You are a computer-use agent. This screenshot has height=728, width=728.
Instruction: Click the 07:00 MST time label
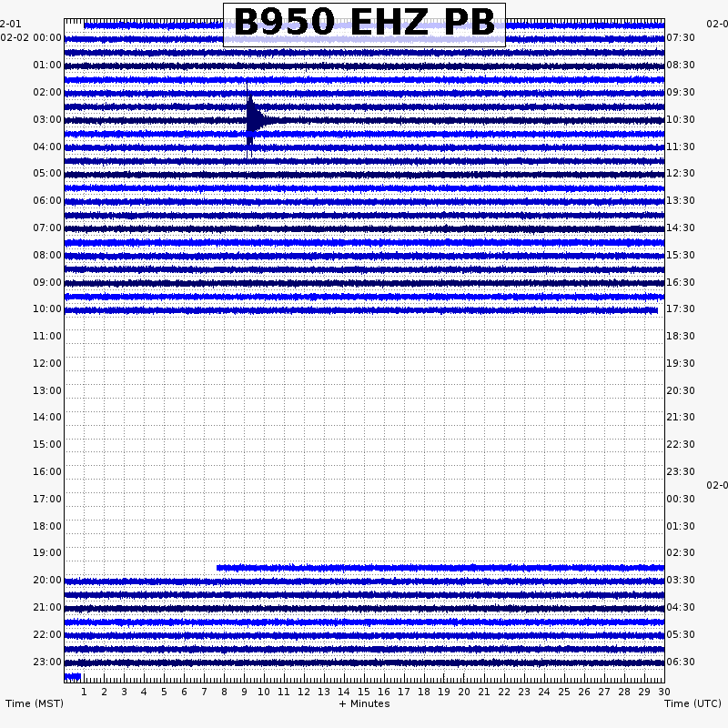47,228
